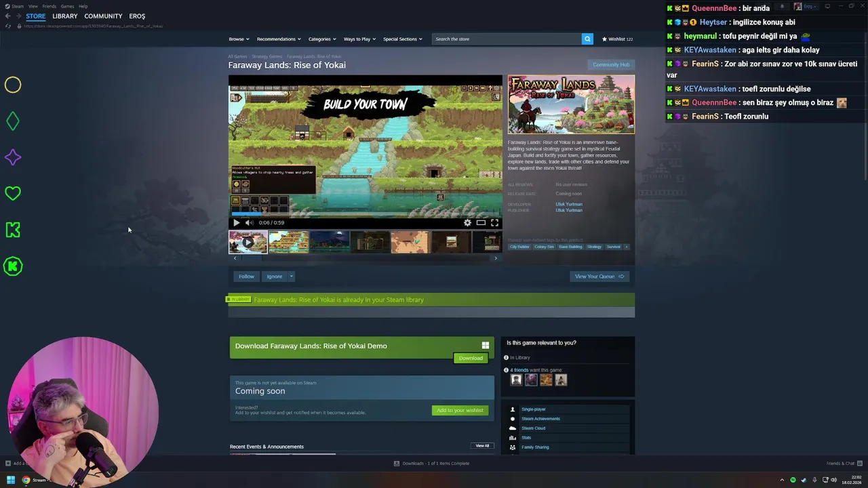Open Ways to Play dropdown
The image size is (868, 488).
[359, 39]
